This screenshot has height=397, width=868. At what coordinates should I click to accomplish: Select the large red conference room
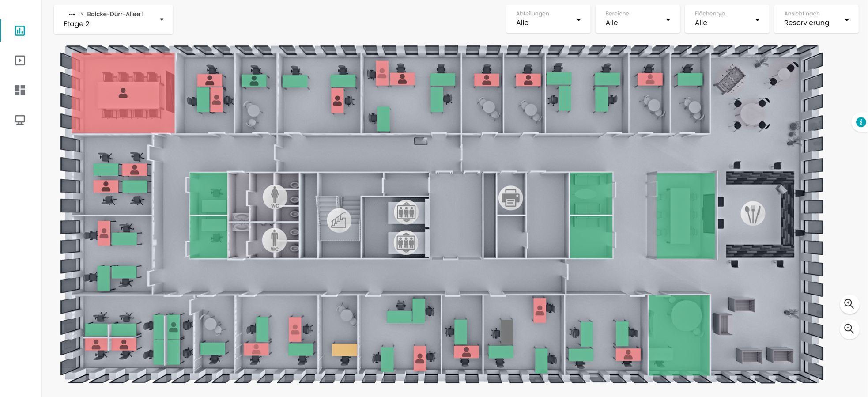coord(123,93)
